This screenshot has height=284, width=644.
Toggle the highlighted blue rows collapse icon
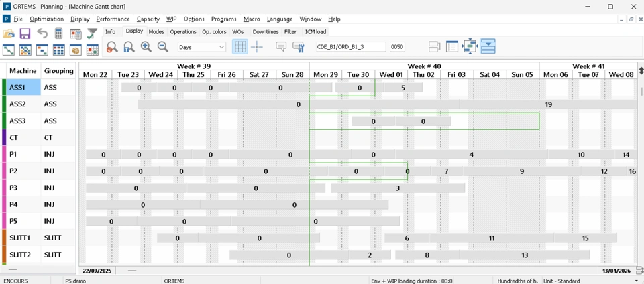(x=488, y=46)
